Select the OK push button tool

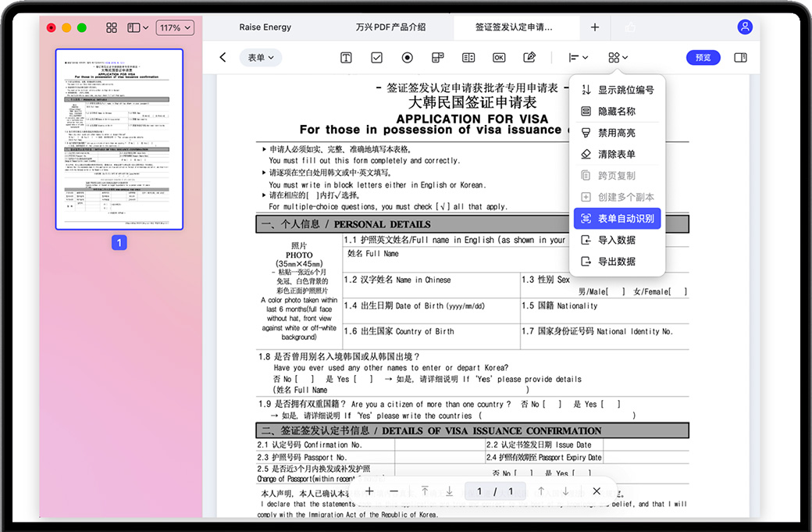click(499, 58)
